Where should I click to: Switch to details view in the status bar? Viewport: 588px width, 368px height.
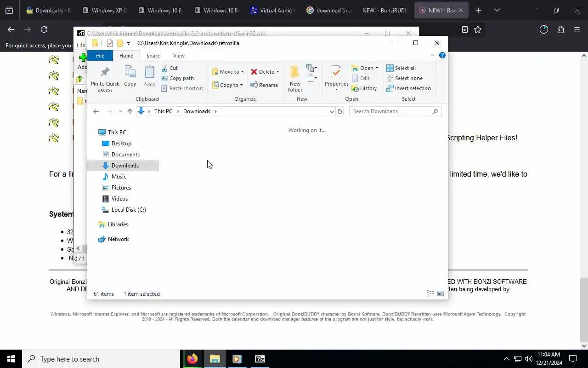(430, 293)
